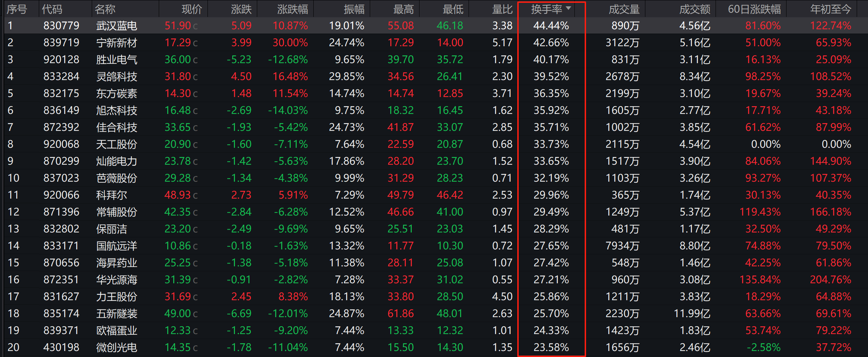The image size is (868, 357).
Task: Click stock code 430198
Action: point(61,347)
